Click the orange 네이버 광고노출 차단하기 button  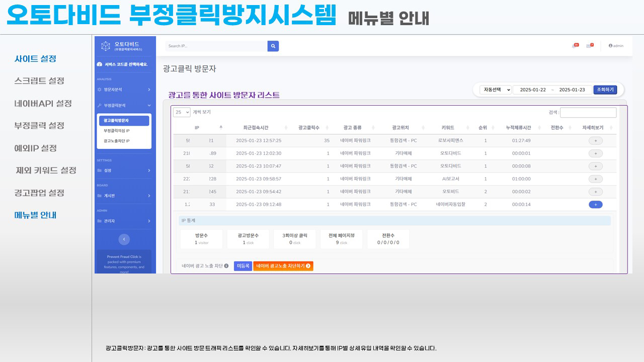(x=283, y=266)
